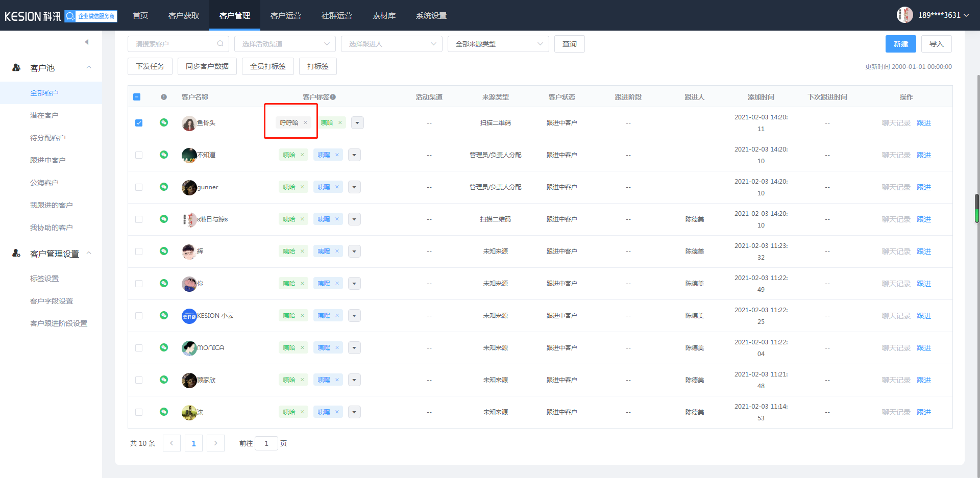This screenshot has height=478, width=980.
Task: Remove the 呼呼哈 tag from 鱼骨头
Action: [305, 122]
